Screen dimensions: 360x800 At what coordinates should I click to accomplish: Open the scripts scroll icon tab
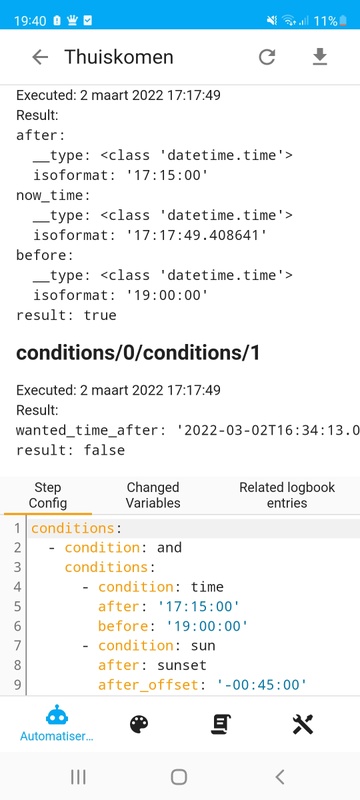(x=221, y=724)
